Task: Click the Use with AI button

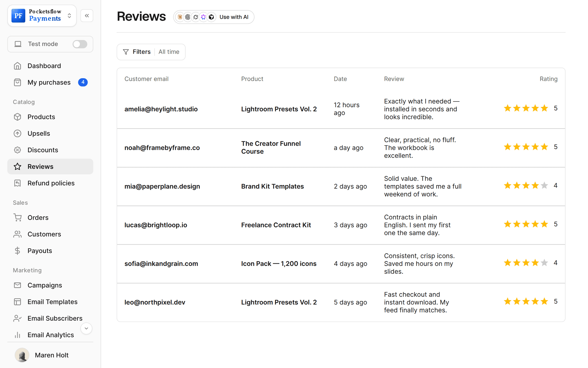Action: coord(214,17)
